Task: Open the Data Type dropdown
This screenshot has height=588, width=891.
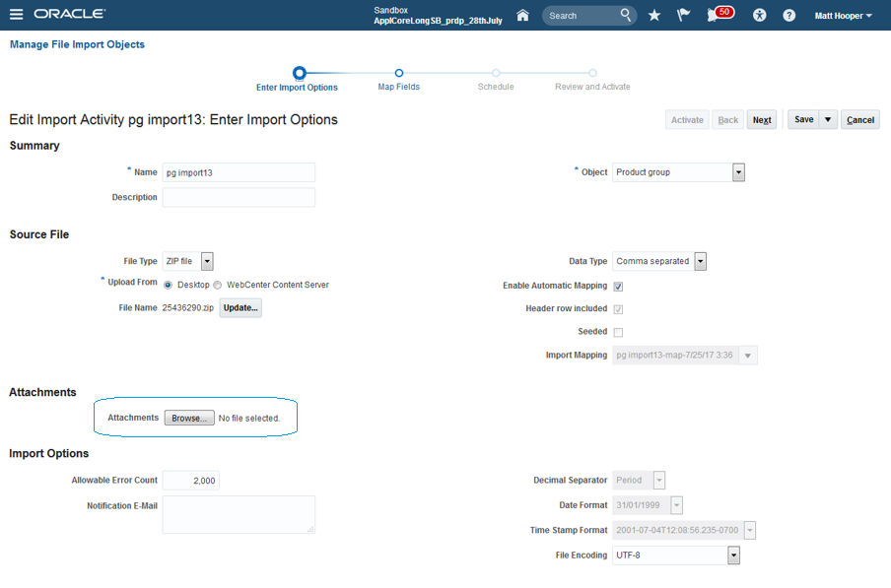Action: (700, 262)
